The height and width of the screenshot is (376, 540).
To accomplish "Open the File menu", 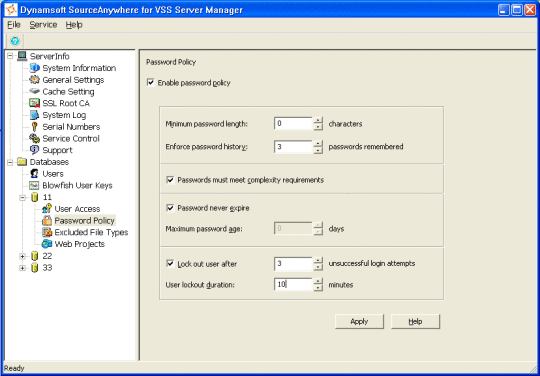I will (14, 25).
